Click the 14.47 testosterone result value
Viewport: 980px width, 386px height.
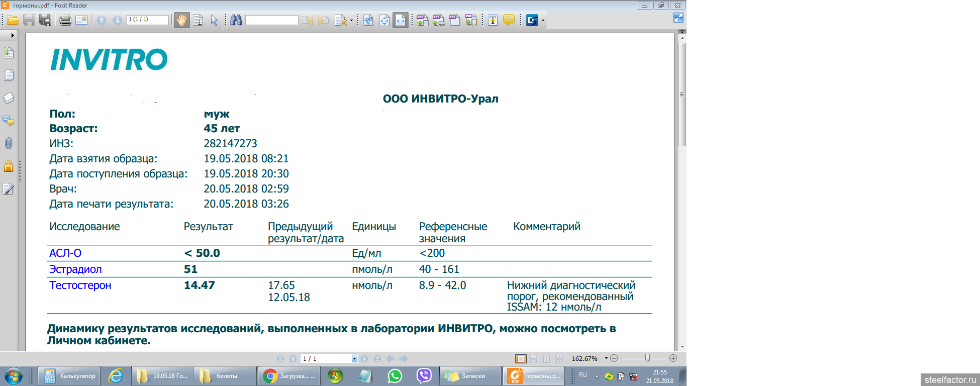point(200,285)
